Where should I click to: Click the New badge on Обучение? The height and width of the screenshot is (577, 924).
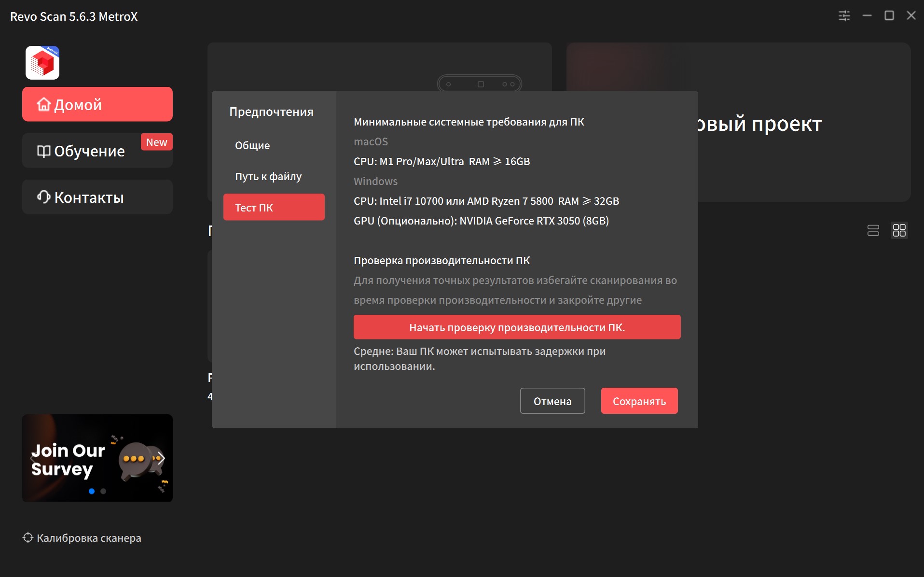pos(157,142)
